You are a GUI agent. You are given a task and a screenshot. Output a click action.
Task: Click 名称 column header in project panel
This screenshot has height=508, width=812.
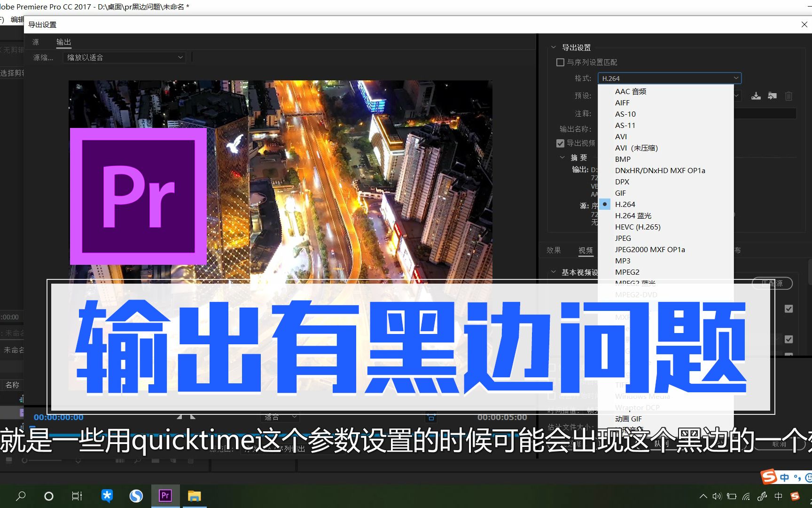[x=12, y=385]
